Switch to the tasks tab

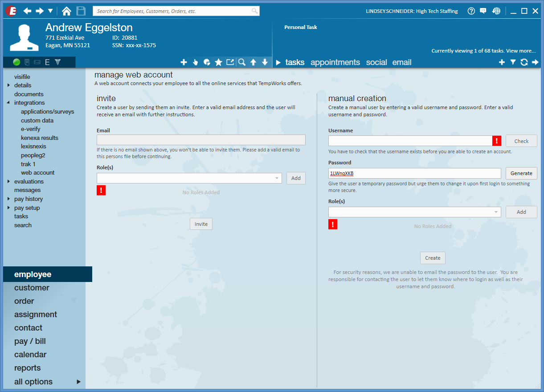(x=295, y=62)
